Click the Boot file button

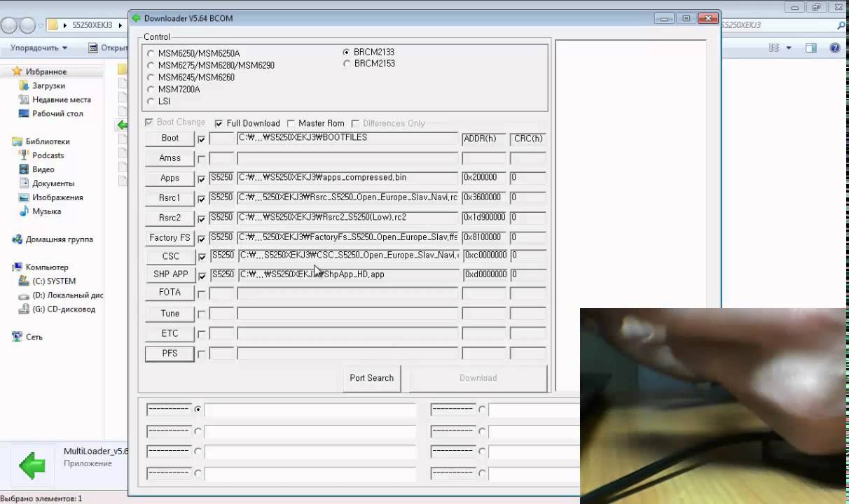click(170, 139)
